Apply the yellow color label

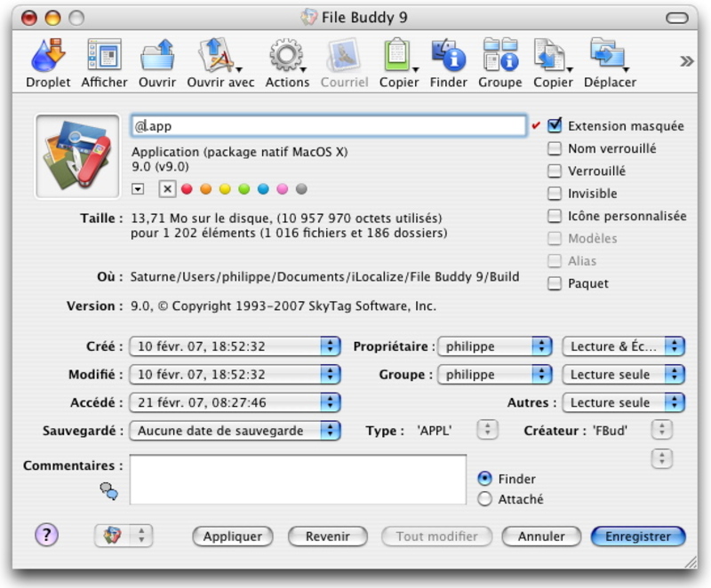pyautogui.click(x=225, y=189)
